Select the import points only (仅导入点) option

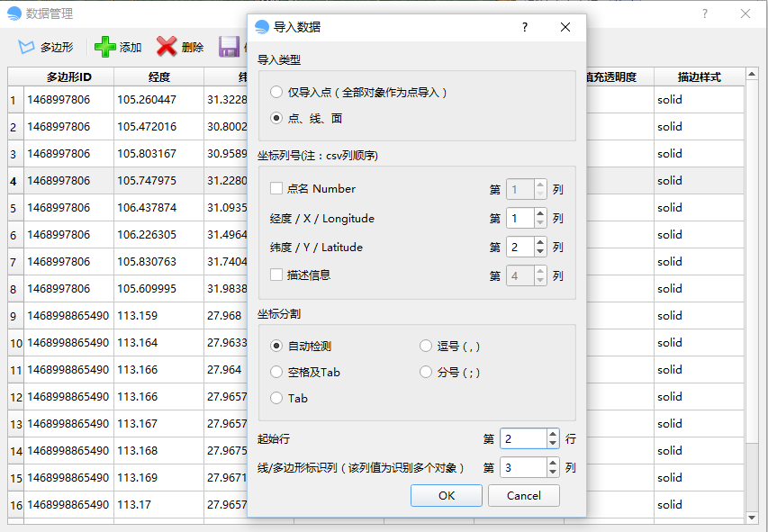(276, 92)
